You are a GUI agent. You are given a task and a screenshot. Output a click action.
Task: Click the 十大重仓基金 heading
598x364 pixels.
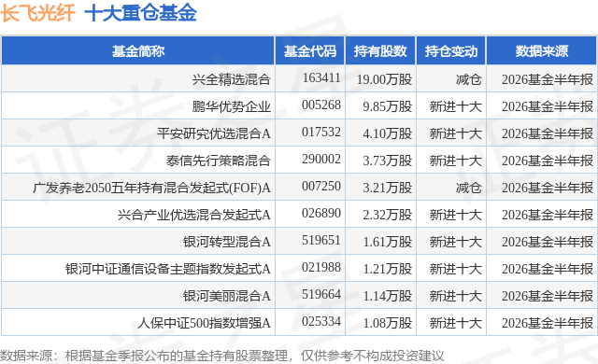[x=140, y=13]
